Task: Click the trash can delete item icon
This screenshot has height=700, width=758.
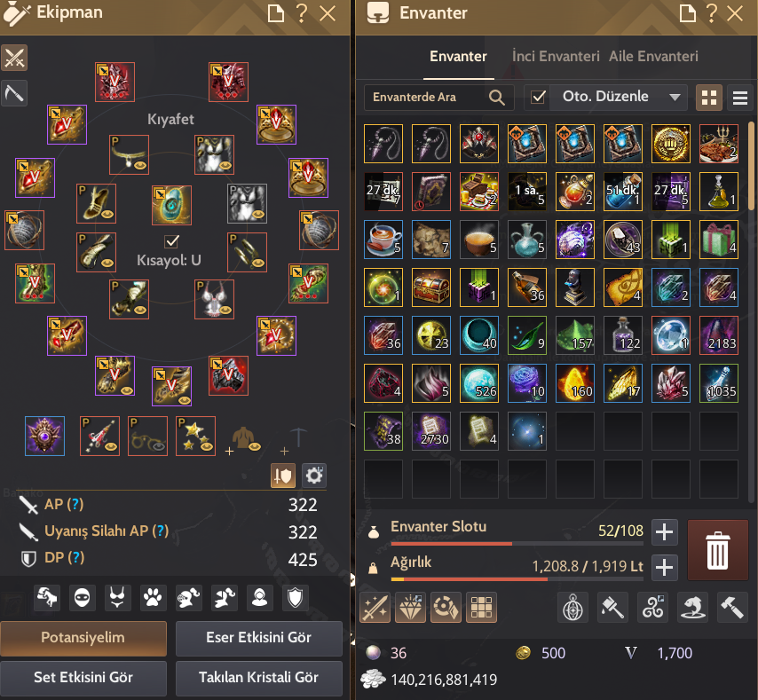Action: [717, 550]
